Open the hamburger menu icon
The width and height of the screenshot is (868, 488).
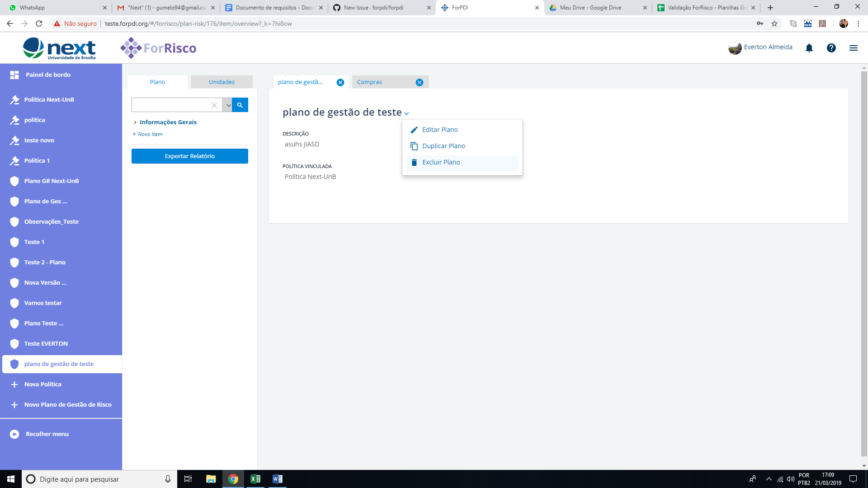[853, 48]
